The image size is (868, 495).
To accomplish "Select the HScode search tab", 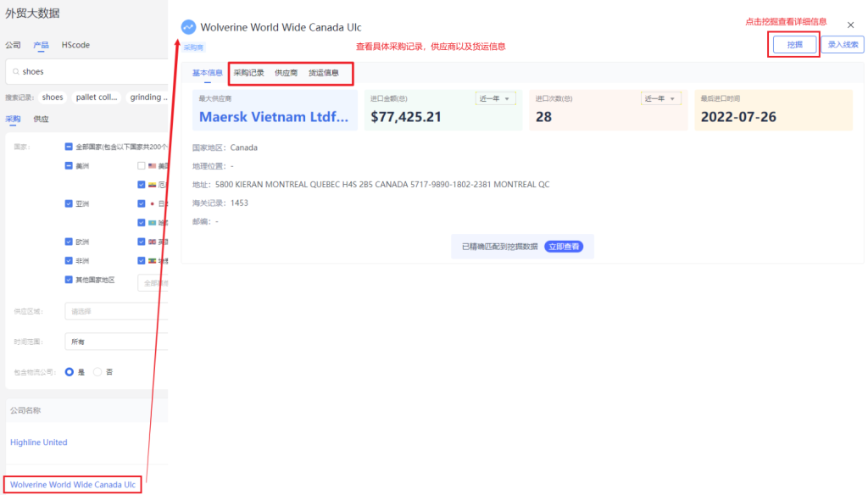I will click(x=75, y=45).
